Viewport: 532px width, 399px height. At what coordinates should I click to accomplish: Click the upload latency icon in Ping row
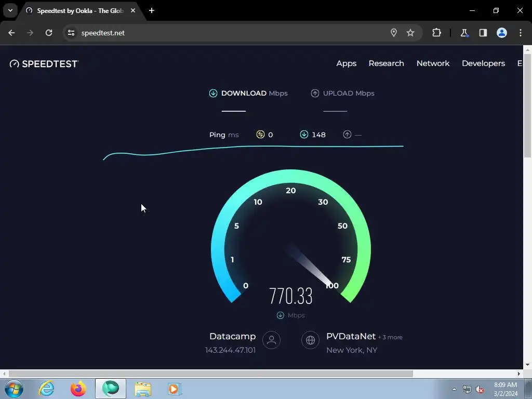point(347,135)
